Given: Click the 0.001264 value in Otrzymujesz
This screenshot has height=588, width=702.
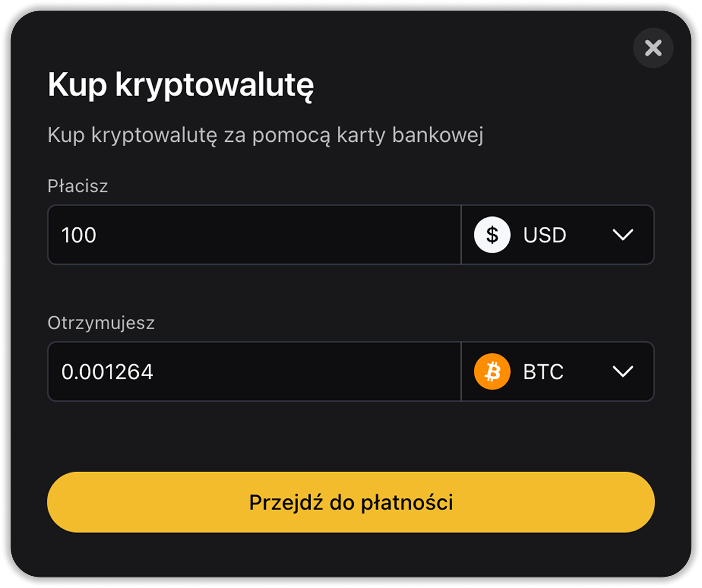Looking at the screenshot, I should point(107,372).
